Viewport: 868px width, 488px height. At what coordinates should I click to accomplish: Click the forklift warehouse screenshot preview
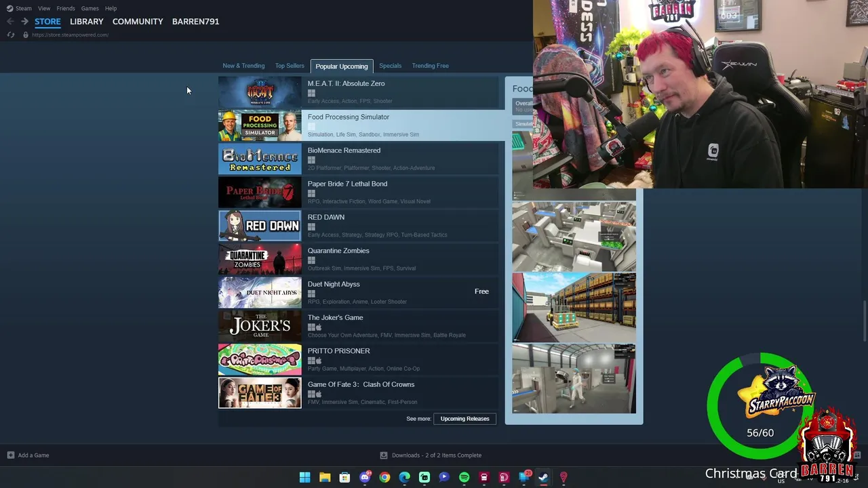574,308
